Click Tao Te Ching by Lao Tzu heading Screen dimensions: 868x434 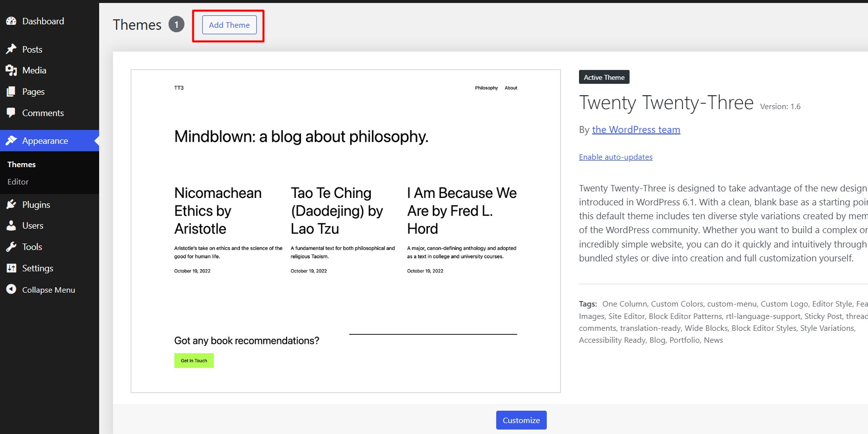tap(337, 211)
